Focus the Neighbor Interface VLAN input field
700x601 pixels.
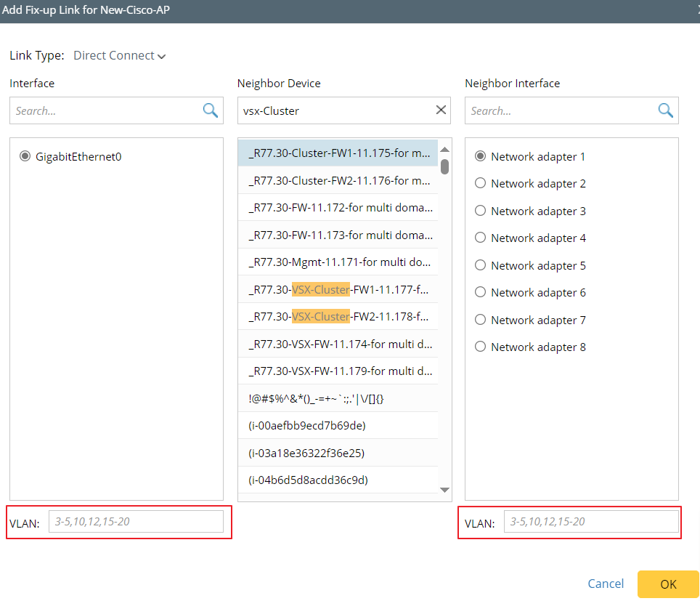tap(591, 522)
